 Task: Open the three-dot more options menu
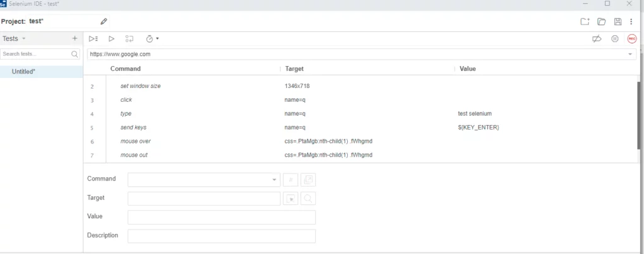pyautogui.click(x=631, y=22)
